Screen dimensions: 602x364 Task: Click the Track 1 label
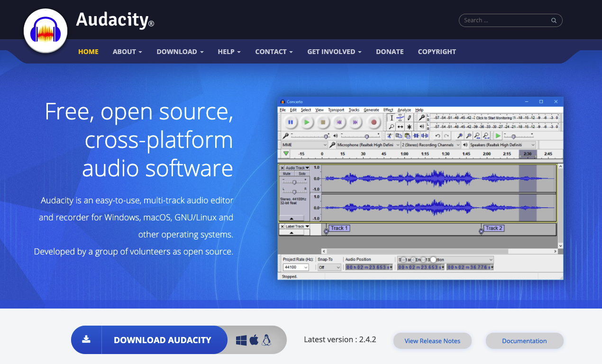pos(339,228)
